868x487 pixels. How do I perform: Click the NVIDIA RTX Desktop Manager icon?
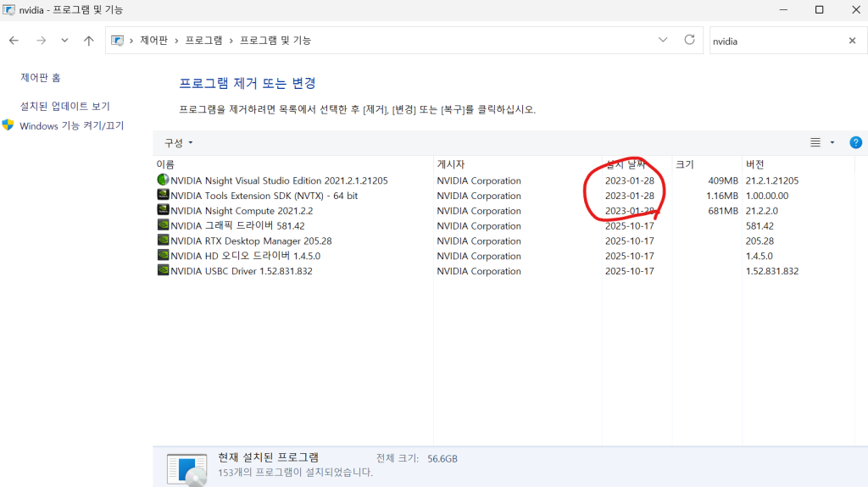coord(163,241)
